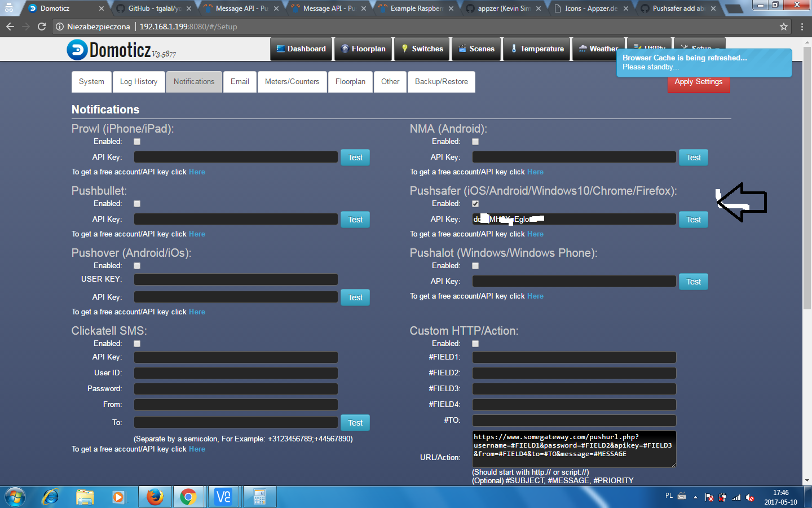Click the URL/Action text area
The image size is (812, 508).
574,449
